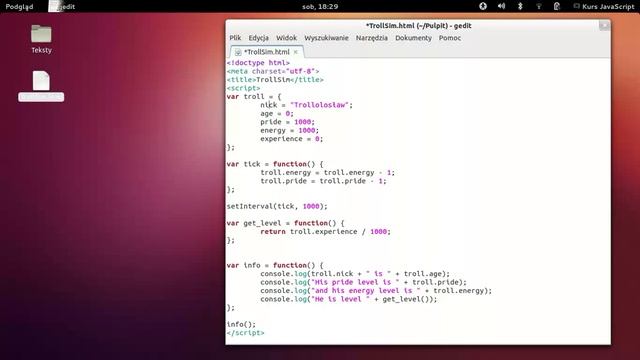Click the line 'energy = 1000;'
640x360 pixels.
[289, 131]
